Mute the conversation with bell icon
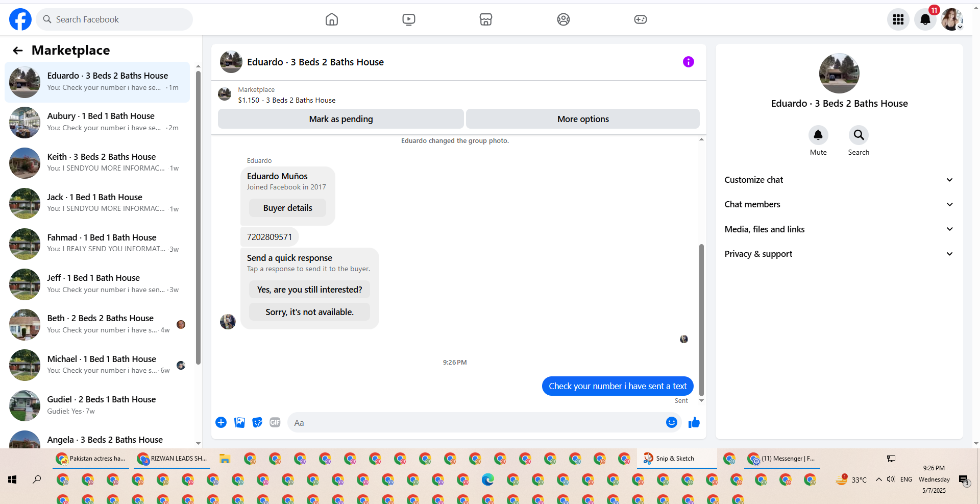The image size is (980, 504). 818,135
